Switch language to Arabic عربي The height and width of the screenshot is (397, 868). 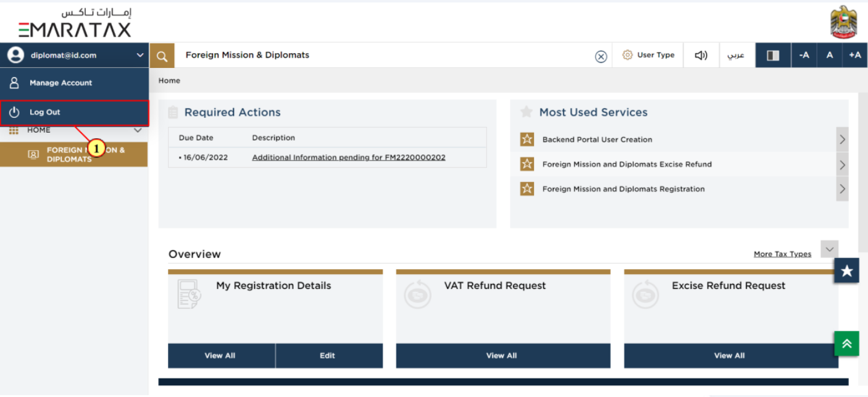pos(736,56)
